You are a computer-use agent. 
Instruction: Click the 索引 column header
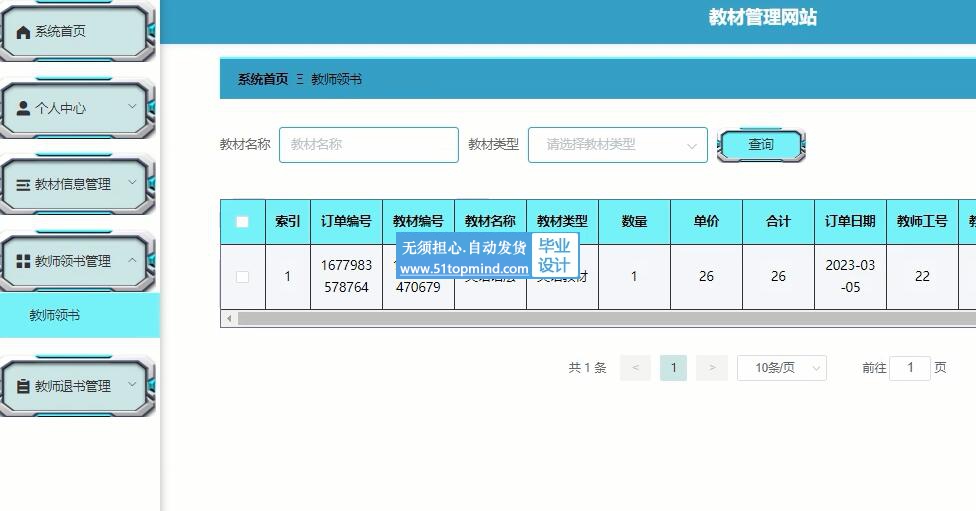tap(288, 222)
